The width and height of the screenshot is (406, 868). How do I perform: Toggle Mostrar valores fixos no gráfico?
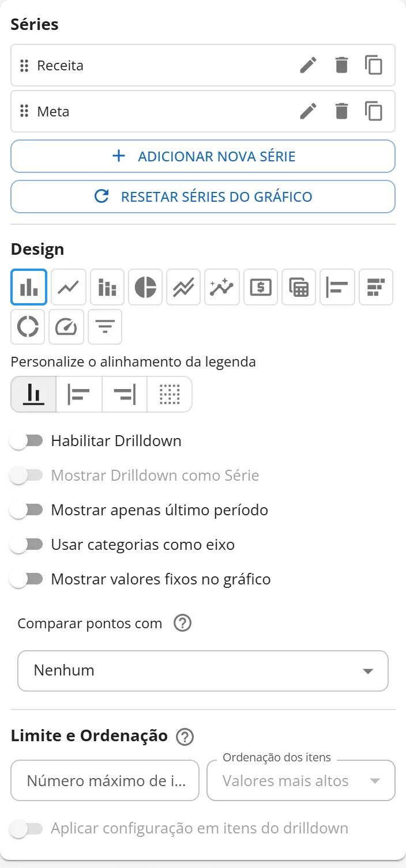27,579
